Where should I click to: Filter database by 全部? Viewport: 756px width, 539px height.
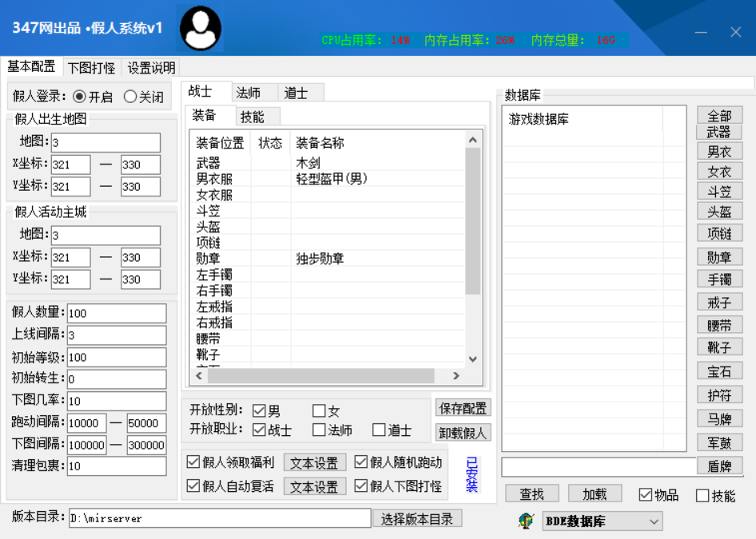tap(719, 115)
